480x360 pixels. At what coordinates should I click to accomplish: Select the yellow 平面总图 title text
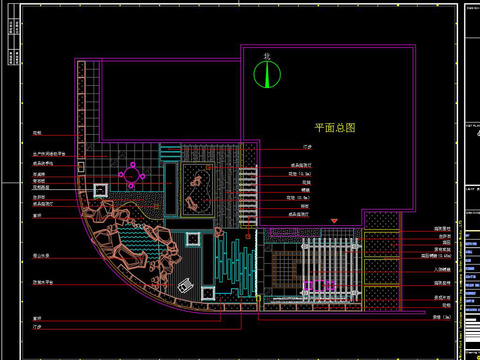pos(335,128)
